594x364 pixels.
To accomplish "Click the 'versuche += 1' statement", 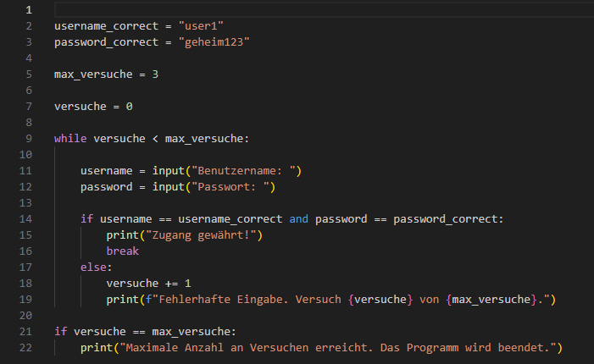I will [x=149, y=283].
